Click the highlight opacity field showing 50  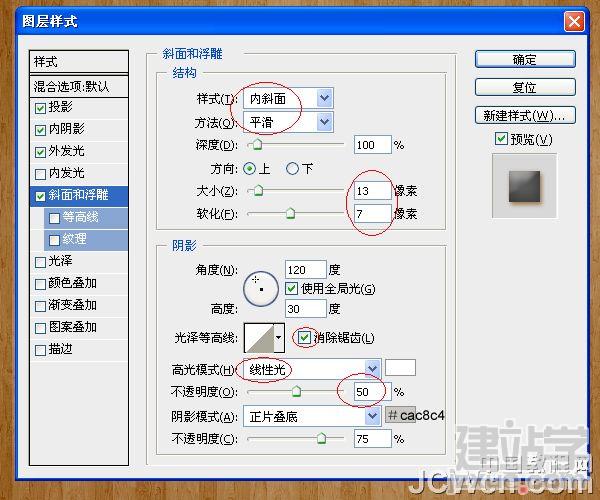(373, 392)
